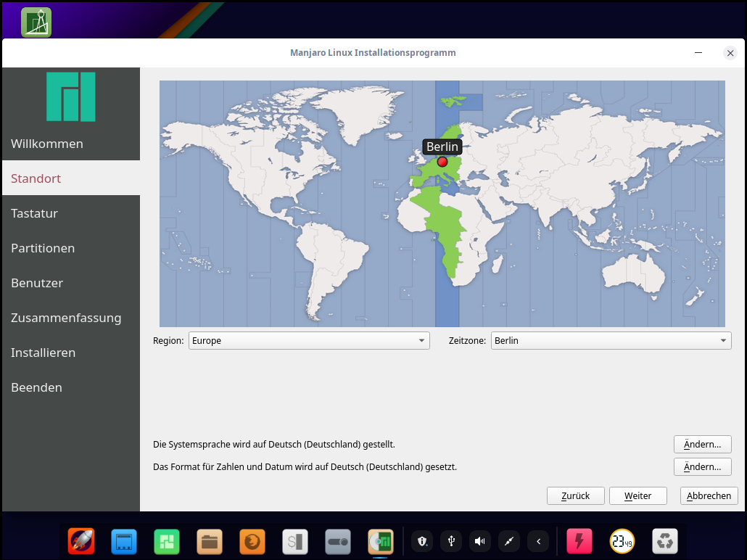
Task: Collapse the tray using the left chevron
Action: 537,541
